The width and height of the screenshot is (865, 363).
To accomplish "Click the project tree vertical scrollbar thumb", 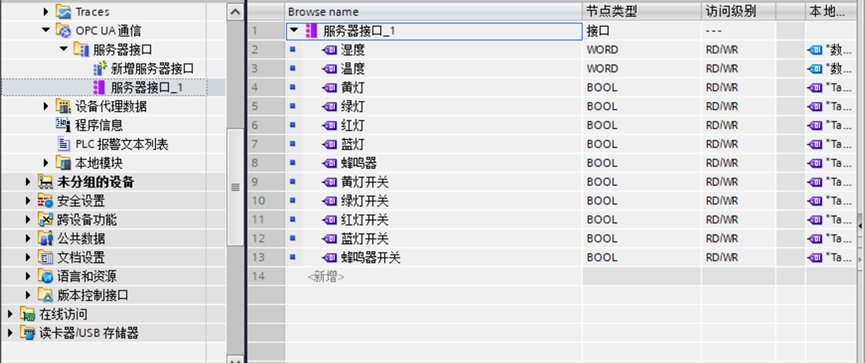I will pyautogui.click(x=235, y=187).
